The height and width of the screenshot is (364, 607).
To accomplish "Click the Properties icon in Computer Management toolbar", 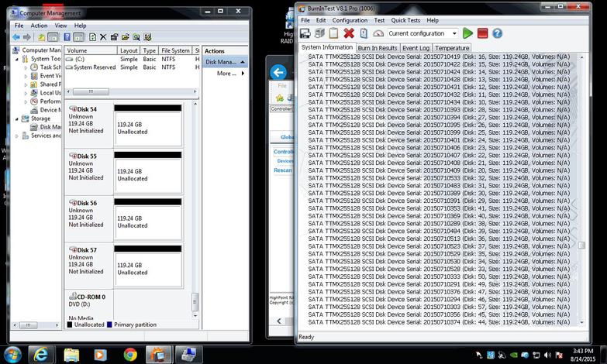I will 114,37.
